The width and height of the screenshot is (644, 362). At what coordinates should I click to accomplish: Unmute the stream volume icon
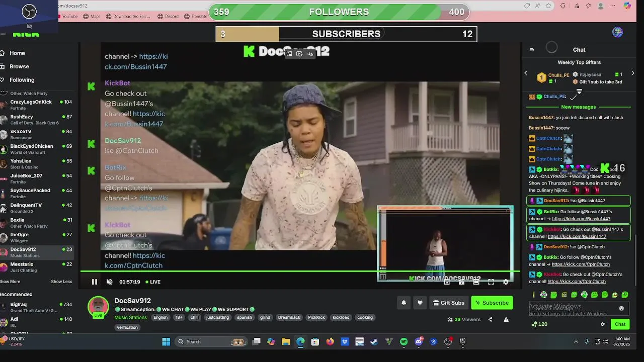[110, 282]
